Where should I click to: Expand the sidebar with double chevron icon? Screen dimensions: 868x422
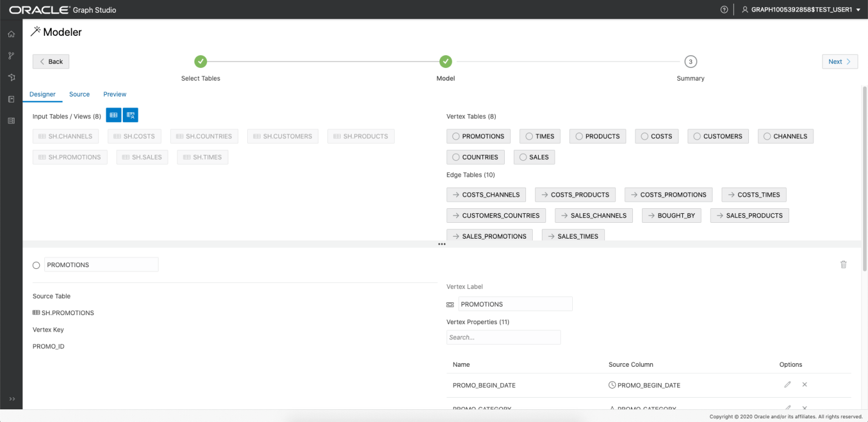point(11,399)
